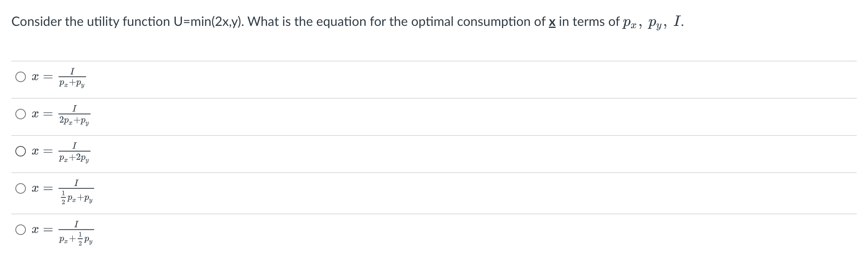Image resolution: width=868 pixels, height=258 pixels.
Task: Select the radio button for x = I/(px+½py)
Action: click(21, 229)
